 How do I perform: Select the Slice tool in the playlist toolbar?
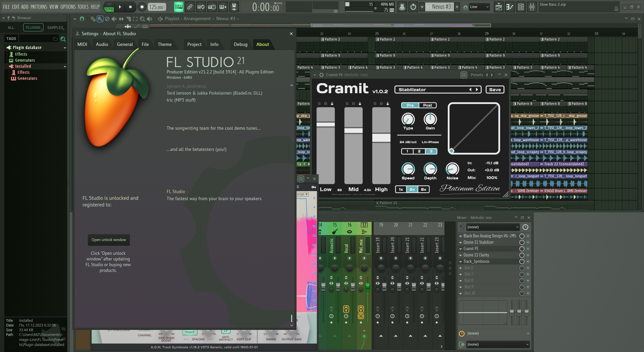128,19
